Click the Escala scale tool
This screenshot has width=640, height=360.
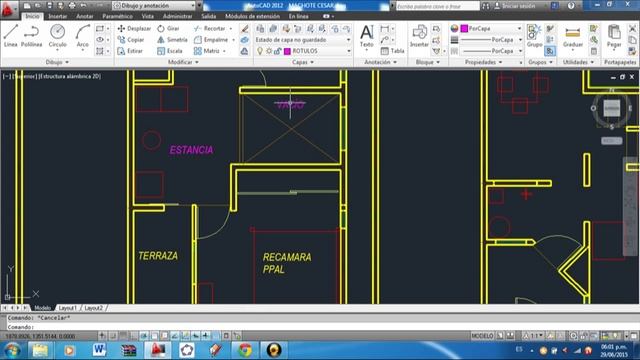tap(170, 51)
